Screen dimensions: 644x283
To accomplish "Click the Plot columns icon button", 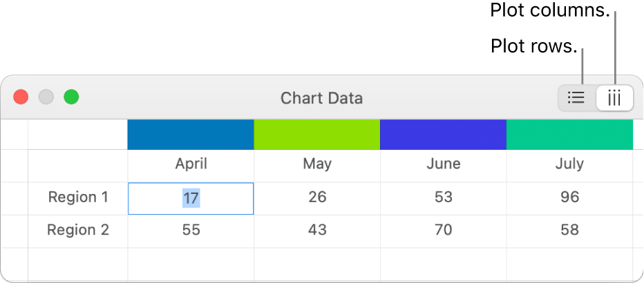I will pyautogui.click(x=614, y=98).
